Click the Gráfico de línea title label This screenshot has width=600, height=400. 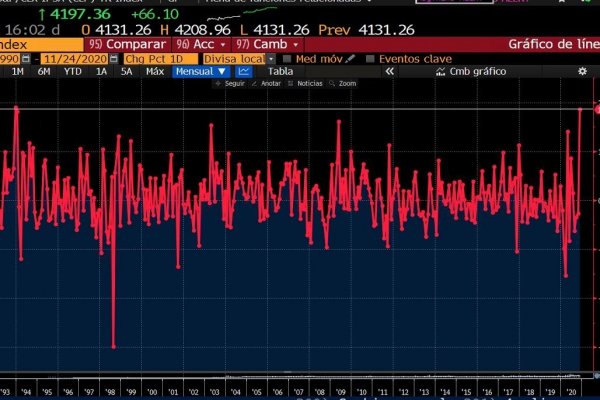[554, 44]
